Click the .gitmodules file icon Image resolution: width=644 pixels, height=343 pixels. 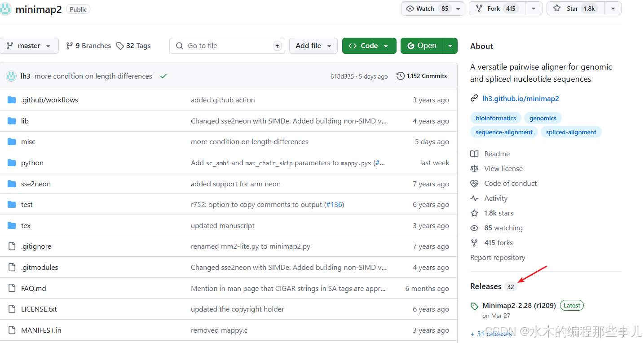[x=12, y=267]
